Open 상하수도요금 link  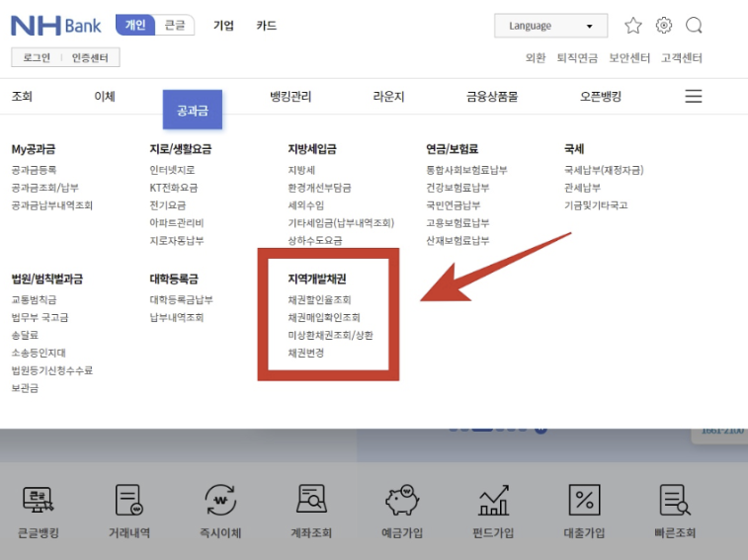coord(315,240)
